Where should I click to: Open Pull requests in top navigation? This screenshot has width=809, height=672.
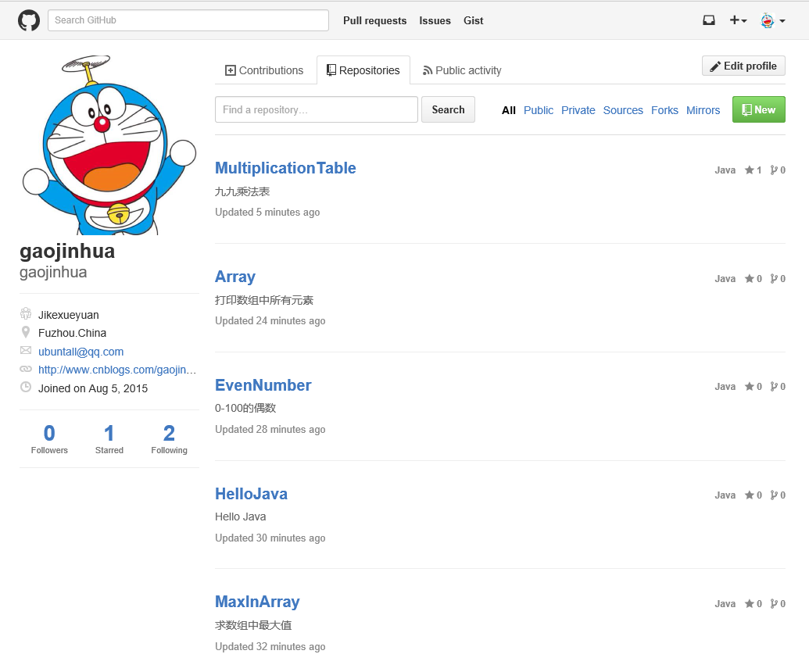pyautogui.click(x=374, y=20)
